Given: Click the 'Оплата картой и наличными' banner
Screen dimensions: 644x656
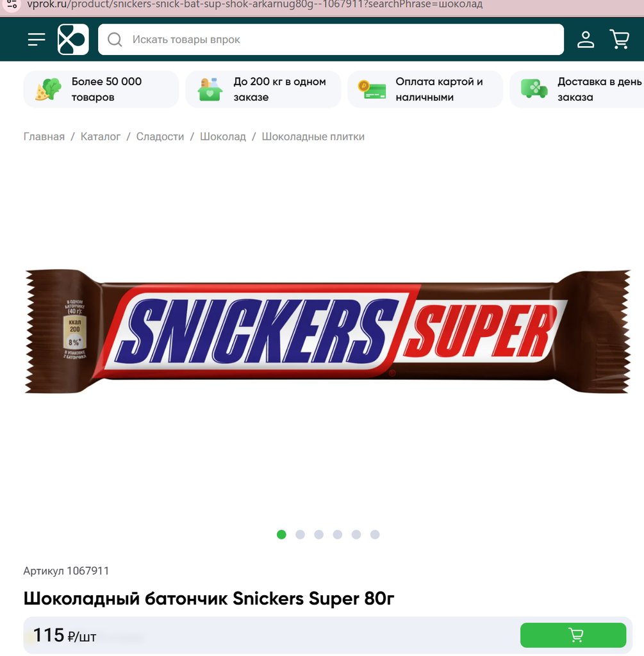Looking at the screenshot, I should (x=425, y=89).
